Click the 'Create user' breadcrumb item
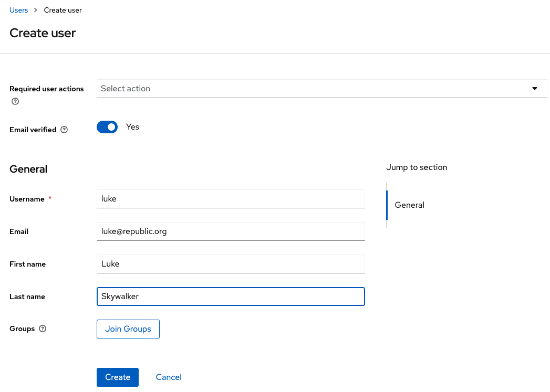This screenshot has height=392, width=550. point(63,10)
